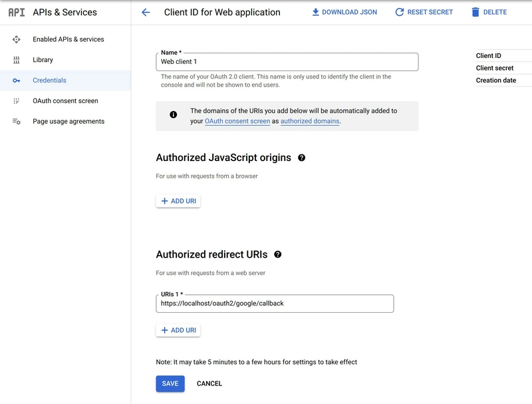532x404 pixels.
Task: Go to Enabled APIs & services
Action: 68,39
